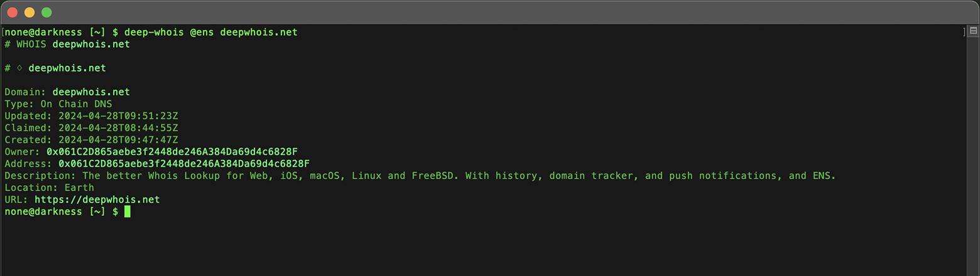Click the Claimed timestamp 08:44:55Z
Screen dimensions: 980x276
tap(152, 128)
